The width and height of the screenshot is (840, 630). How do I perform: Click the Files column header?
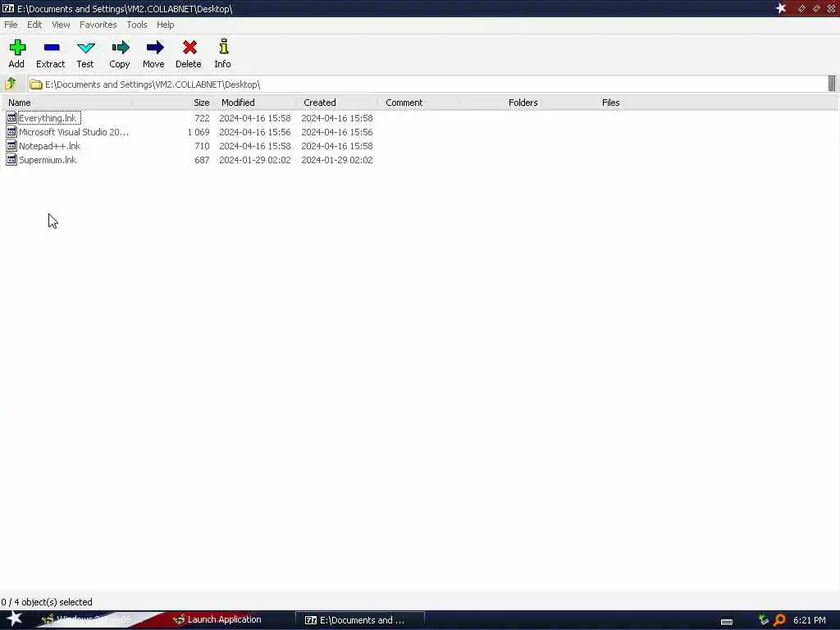(583, 103)
